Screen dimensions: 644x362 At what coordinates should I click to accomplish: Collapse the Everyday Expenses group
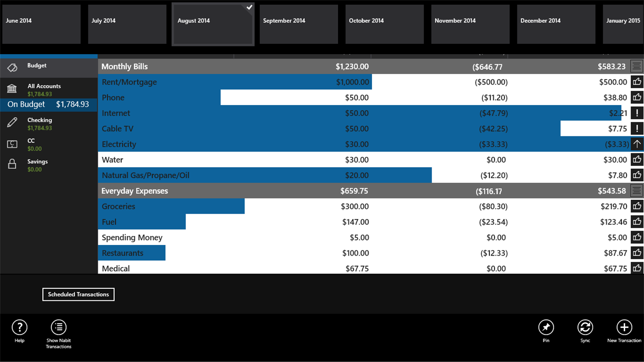[637, 191]
